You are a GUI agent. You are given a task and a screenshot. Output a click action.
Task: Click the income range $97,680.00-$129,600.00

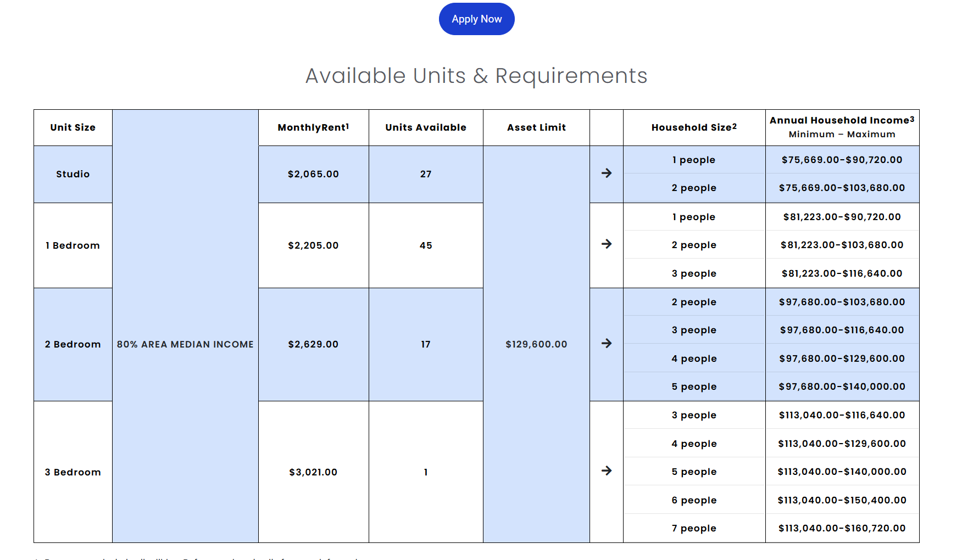[x=842, y=359]
